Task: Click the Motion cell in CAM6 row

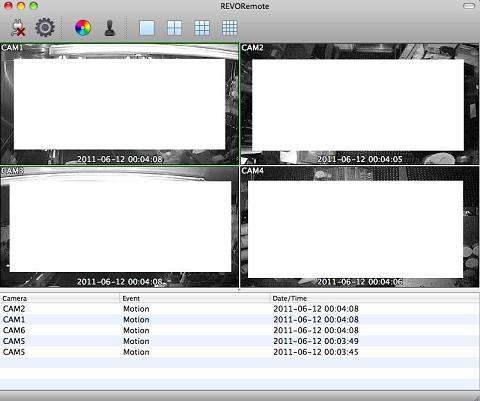Action: click(x=136, y=330)
